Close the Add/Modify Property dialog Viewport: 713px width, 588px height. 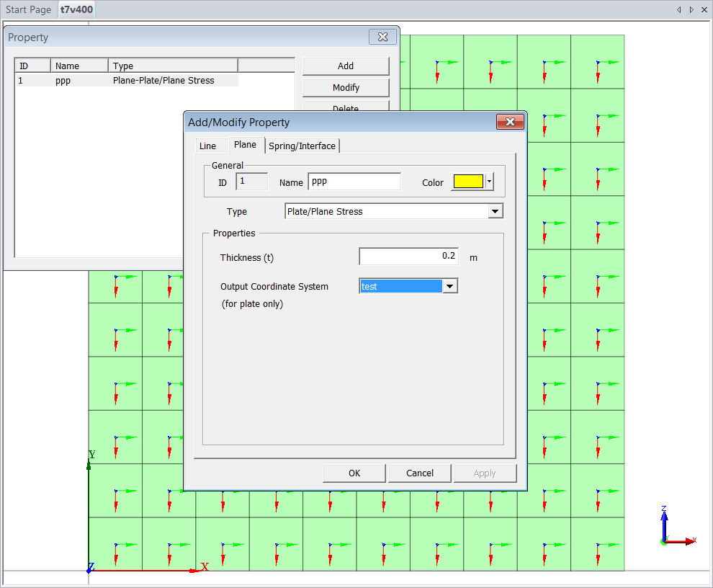coord(510,122)
